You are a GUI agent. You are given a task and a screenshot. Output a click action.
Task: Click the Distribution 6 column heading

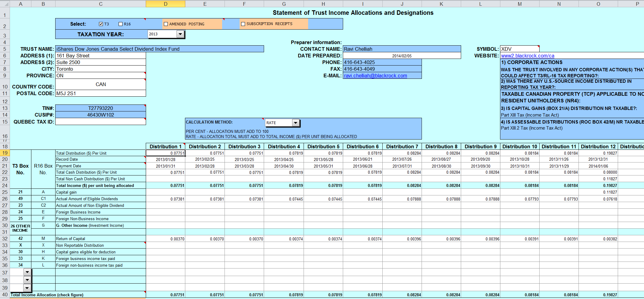(363, 146)
